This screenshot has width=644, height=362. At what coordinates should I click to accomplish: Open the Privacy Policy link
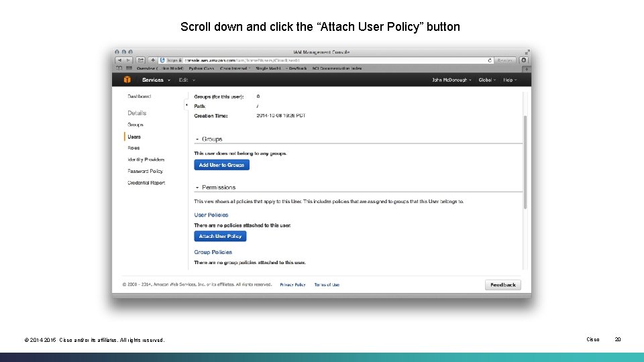click(292, 285)
